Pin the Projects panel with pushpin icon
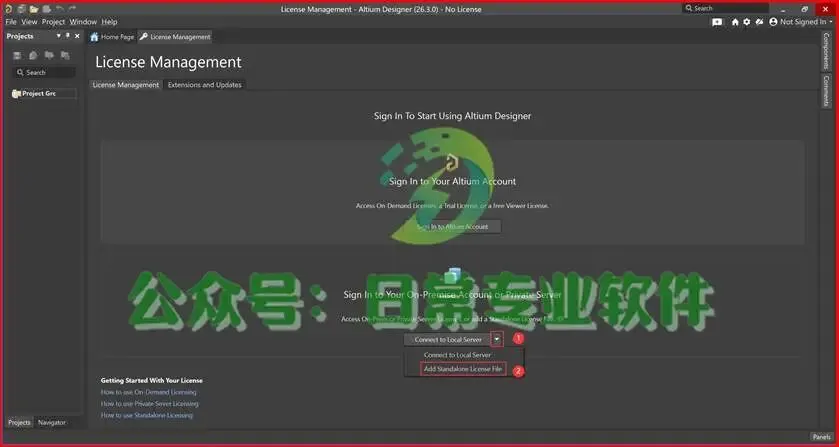Screen dimensions: 839x447 68,36
